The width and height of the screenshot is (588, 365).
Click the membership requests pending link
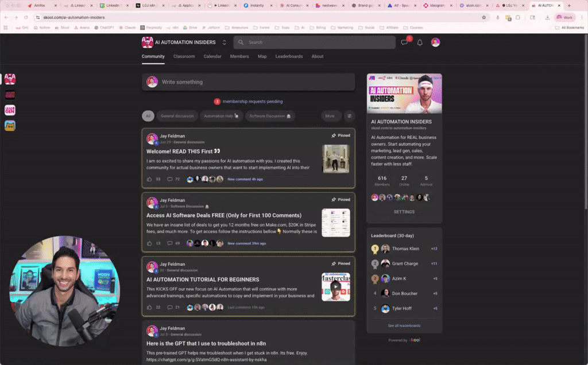(253, 102)
